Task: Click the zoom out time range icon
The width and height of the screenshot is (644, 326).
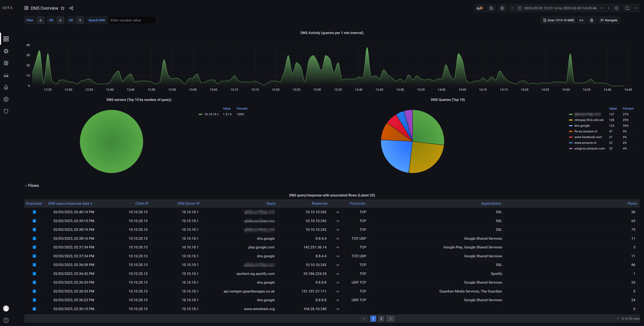Action: click(x=616, y=8)
